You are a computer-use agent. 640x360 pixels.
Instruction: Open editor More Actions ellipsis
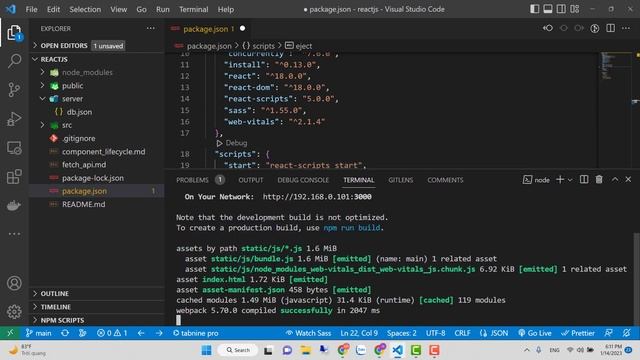pyautogui.click(x=626, y=28)
